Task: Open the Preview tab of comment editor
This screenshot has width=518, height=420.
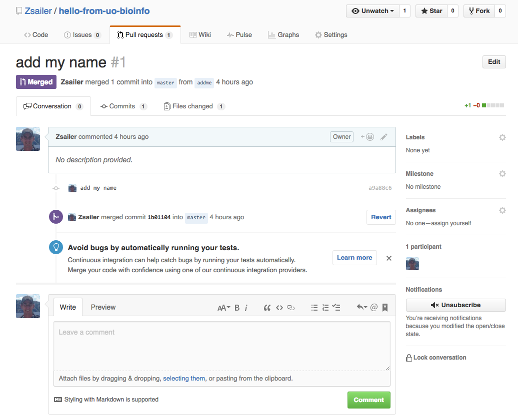Action: pos(103,307)
